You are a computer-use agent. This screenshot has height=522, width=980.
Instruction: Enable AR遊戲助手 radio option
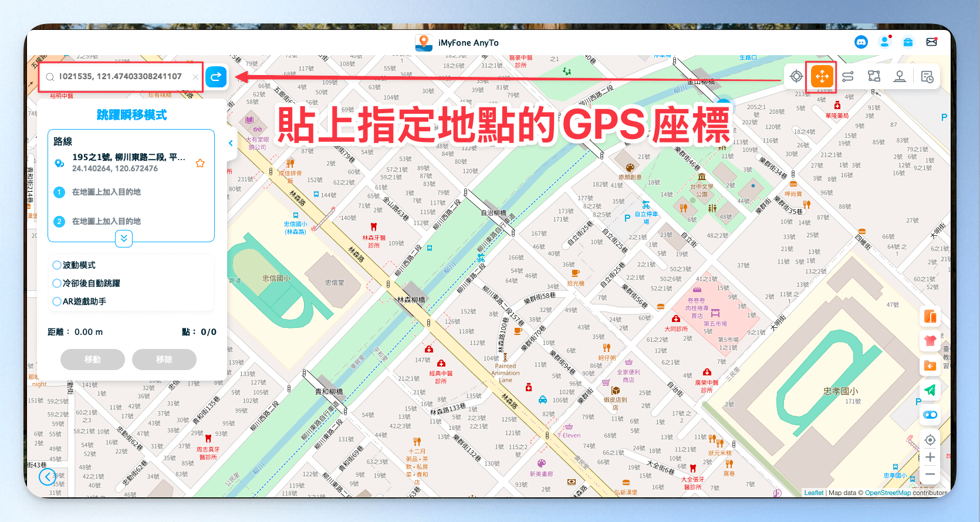click(57, 301)
